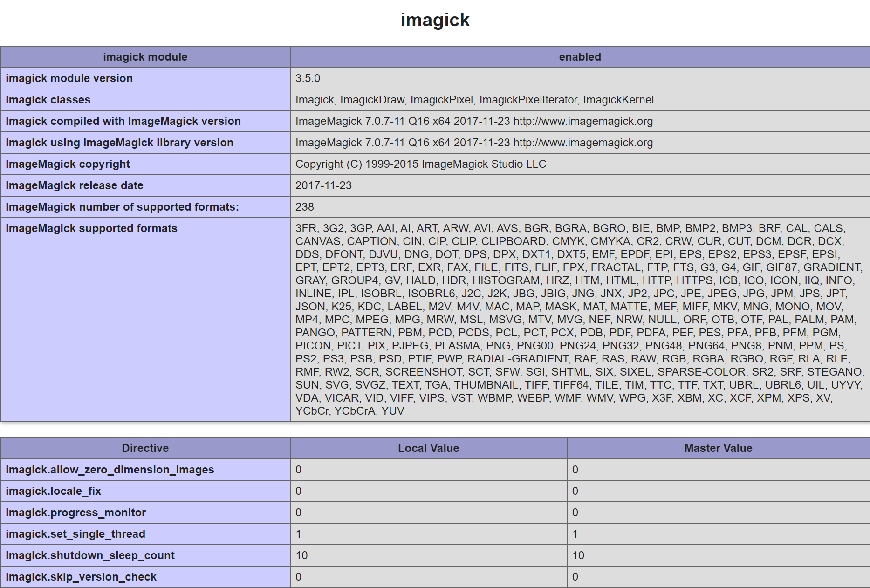Screen dimensions: 870x588
Task: Click master value of imagick.skip_version_check
Action: (x=575, y=577)
